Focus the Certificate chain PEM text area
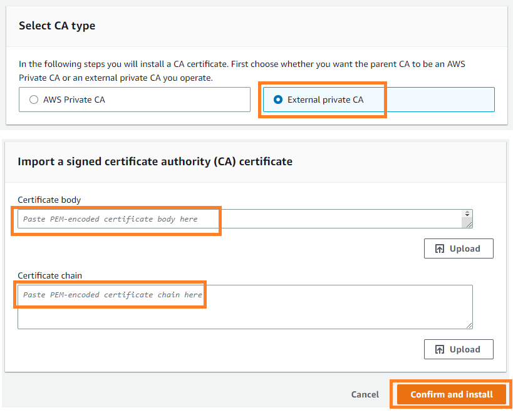 pos(245,307)
